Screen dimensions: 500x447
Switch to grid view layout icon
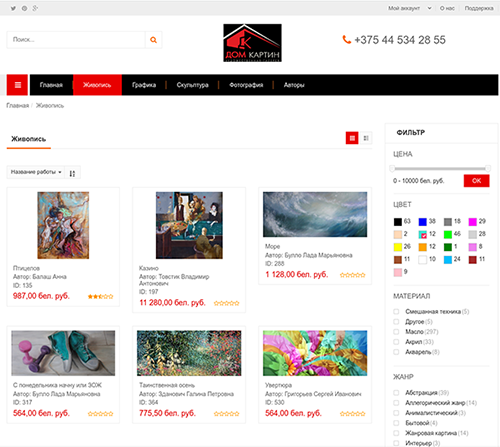tap(352, 138)
